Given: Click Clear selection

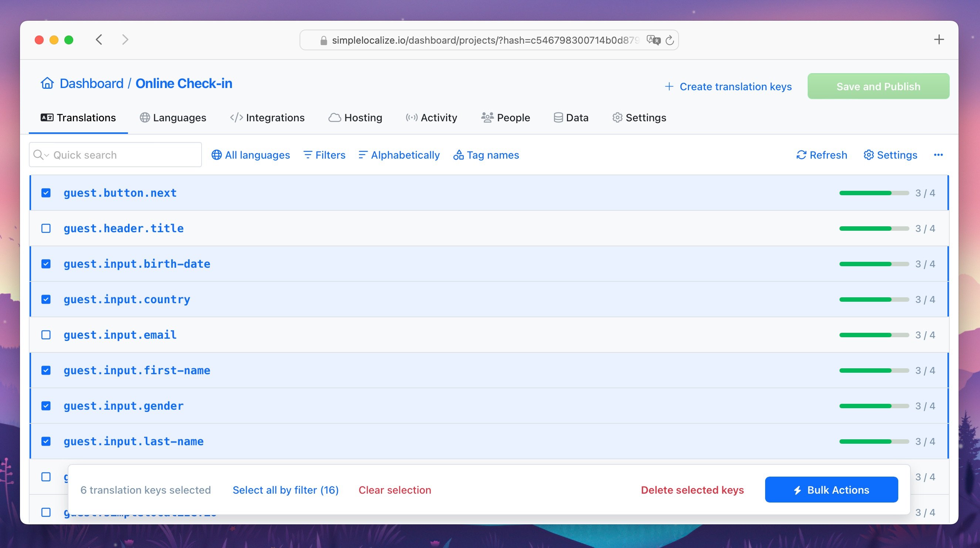Looking at the screenshot, I should (395, 490).
